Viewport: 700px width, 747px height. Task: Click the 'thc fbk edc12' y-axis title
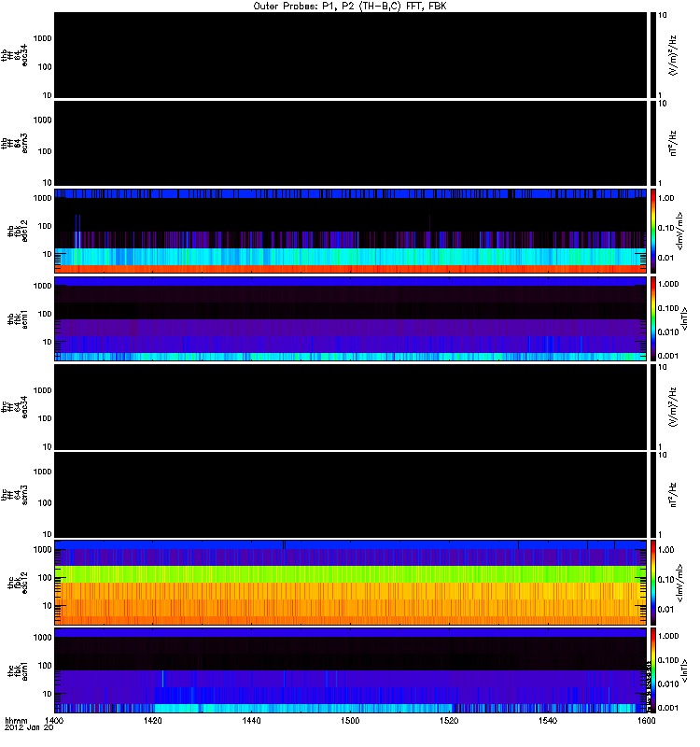18,583
